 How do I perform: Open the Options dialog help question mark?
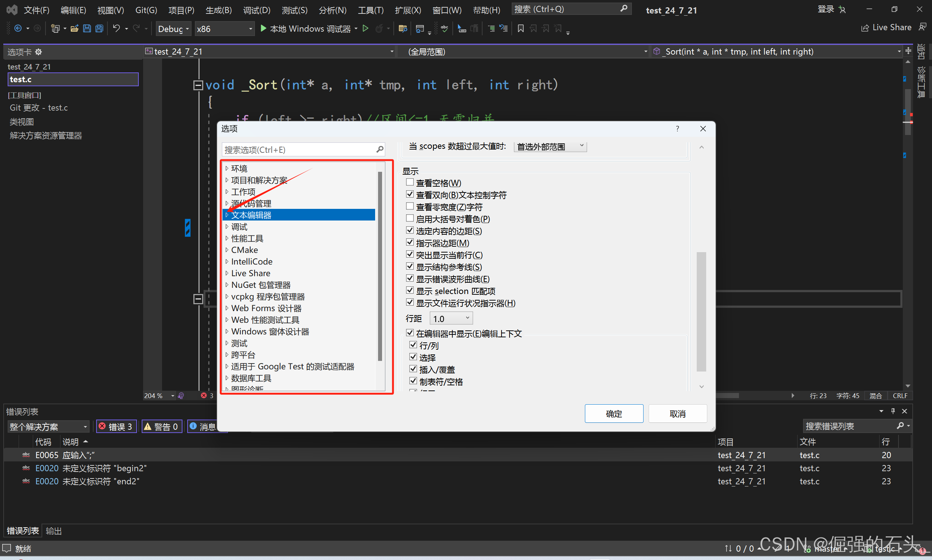click(x=677, y=129)
